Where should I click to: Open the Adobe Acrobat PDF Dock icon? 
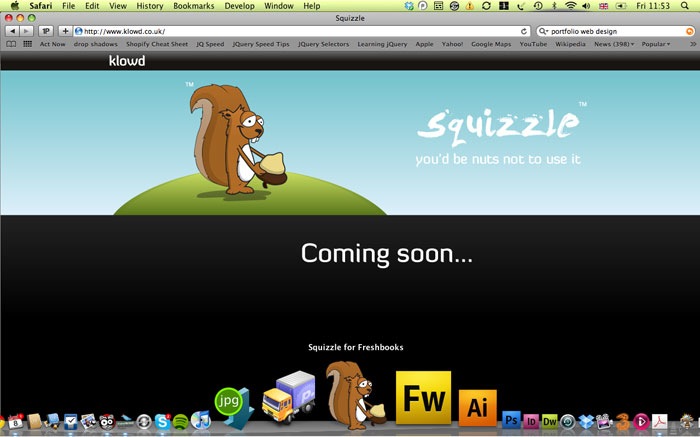coord(660,421)
